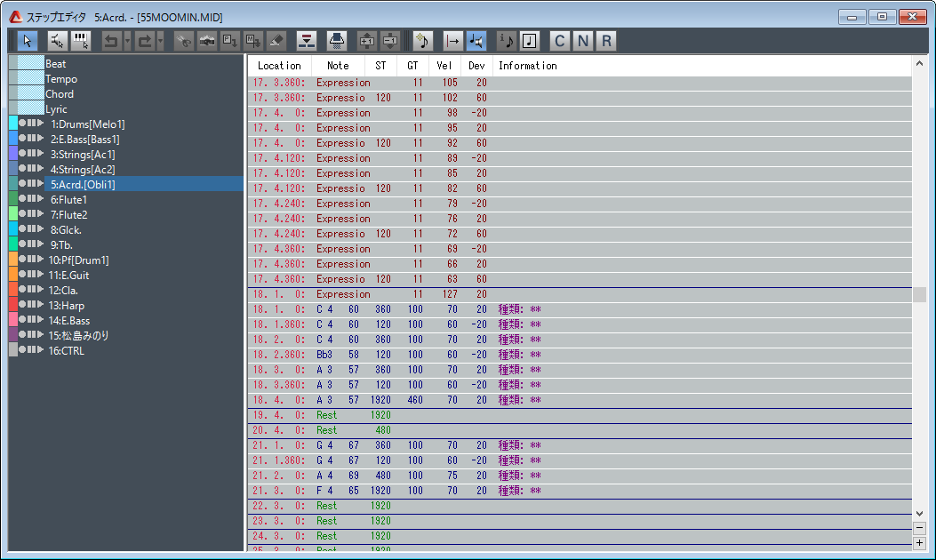The height and width of the screenshot is (560, 936).
Task: Select the Lyric track row
Action: point(126,109)
